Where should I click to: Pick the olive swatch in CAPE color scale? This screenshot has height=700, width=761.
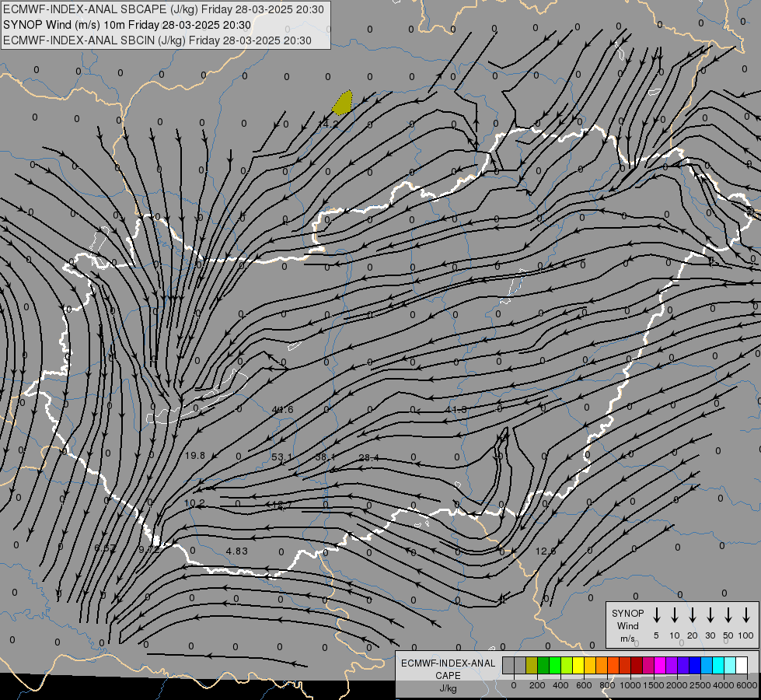tap(532, 665)
